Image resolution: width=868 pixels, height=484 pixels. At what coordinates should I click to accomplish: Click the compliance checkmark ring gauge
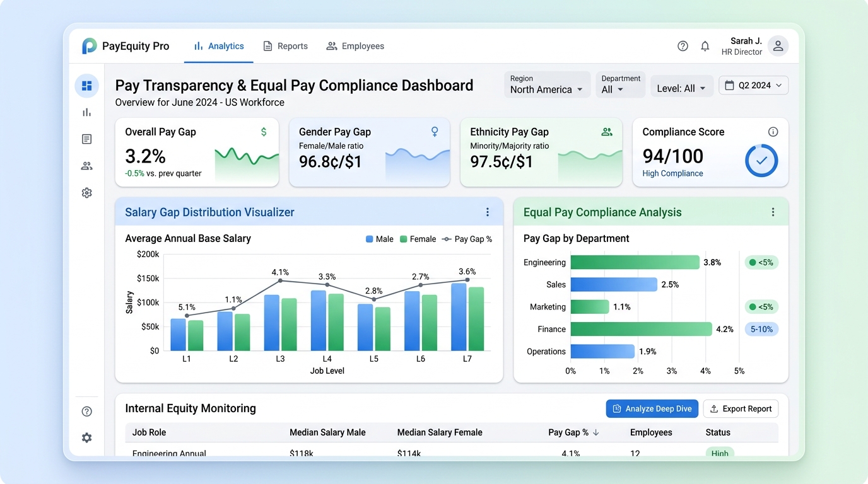[x=761, y=161]
